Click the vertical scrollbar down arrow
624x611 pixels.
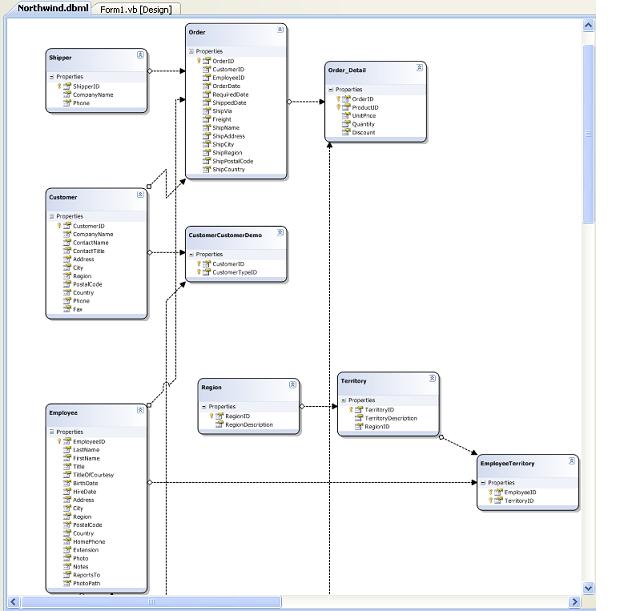[588, 588]
